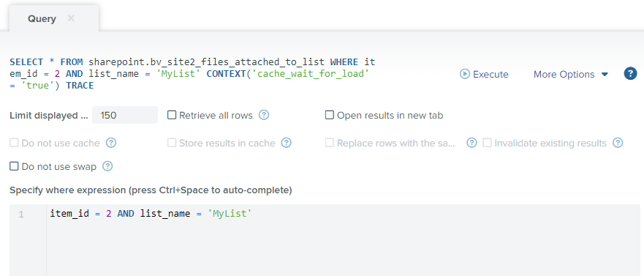This screenshot has height=276, width=644.
Task: Toggle the Do not use swap checkbox
Action: pyautogui.click(x=14, y=166)
